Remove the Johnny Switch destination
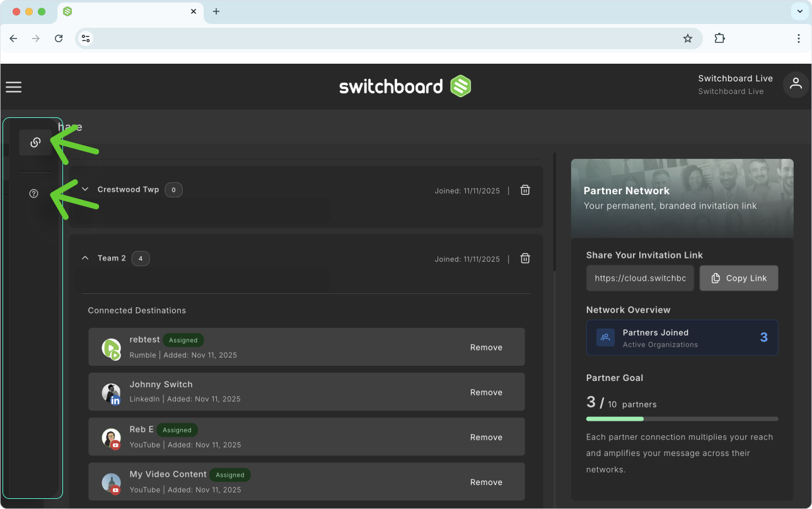The width and height of the screenshot is (812, 509). point(486,392)
